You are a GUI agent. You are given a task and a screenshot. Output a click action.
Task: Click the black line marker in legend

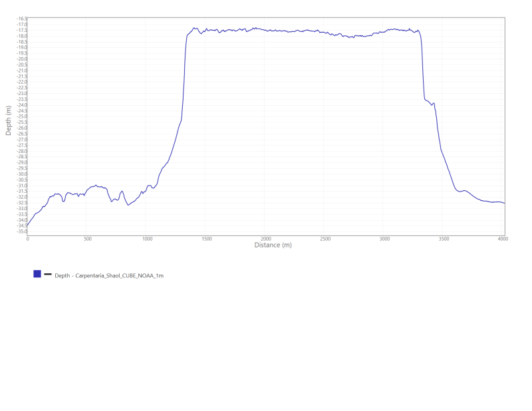click(x=48, y=273)
